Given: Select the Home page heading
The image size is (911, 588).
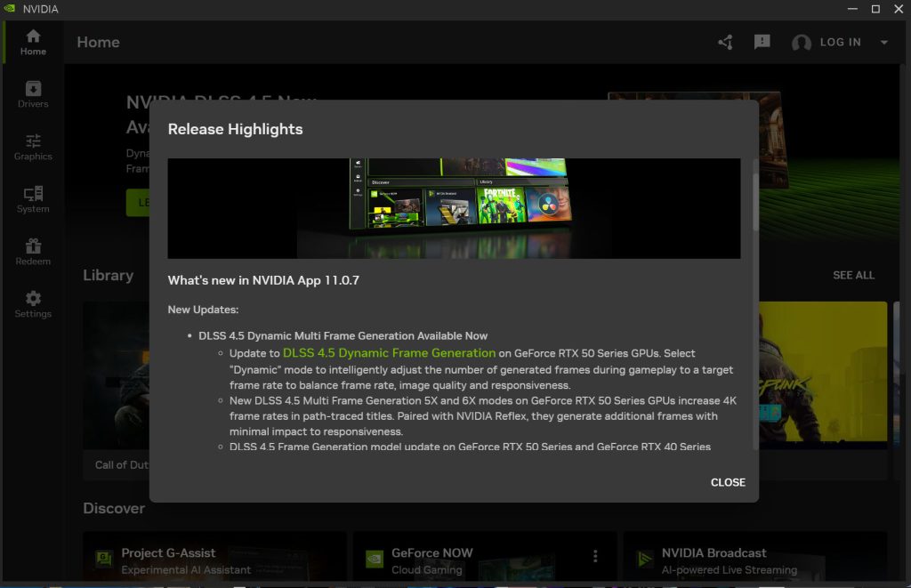Looking at the screenshot, I should pyautogui.click(x=98, y=42).
